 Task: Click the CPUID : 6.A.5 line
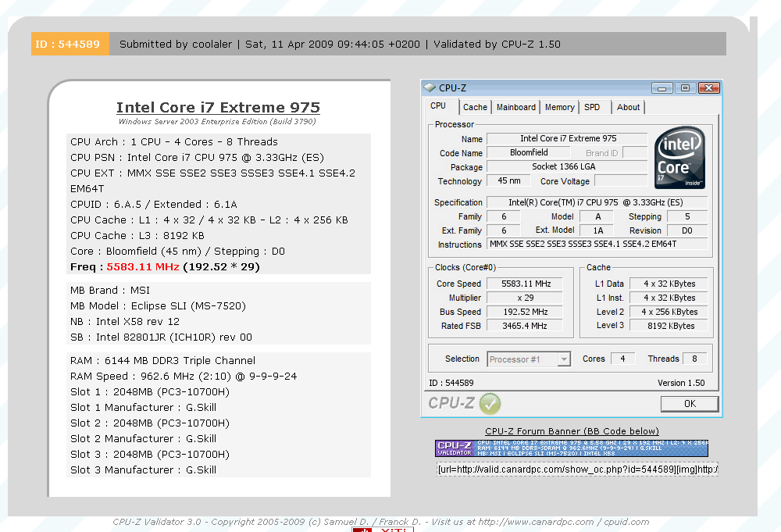coord(153,204)
